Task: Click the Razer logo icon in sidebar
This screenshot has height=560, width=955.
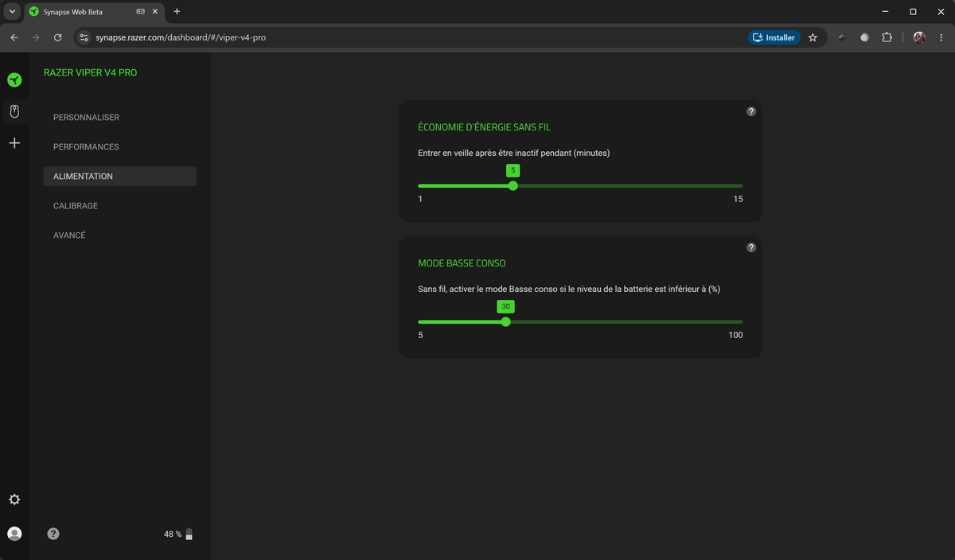Action: click(x=14, y=80)
